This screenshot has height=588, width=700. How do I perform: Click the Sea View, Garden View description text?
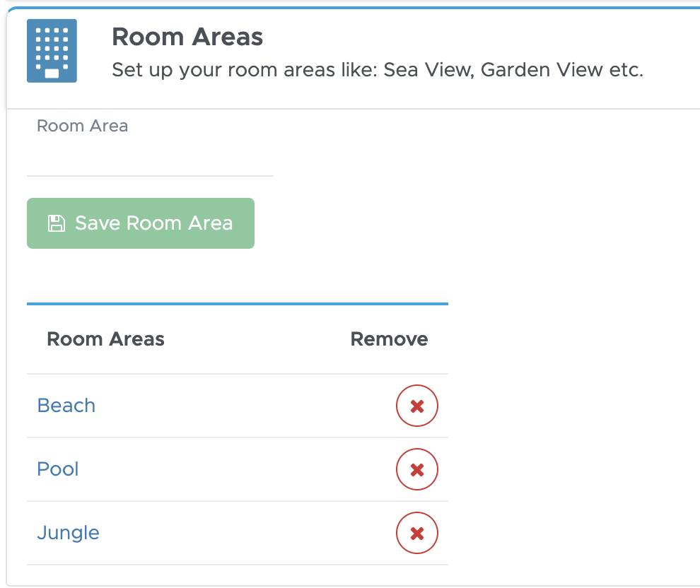[378, 69]
